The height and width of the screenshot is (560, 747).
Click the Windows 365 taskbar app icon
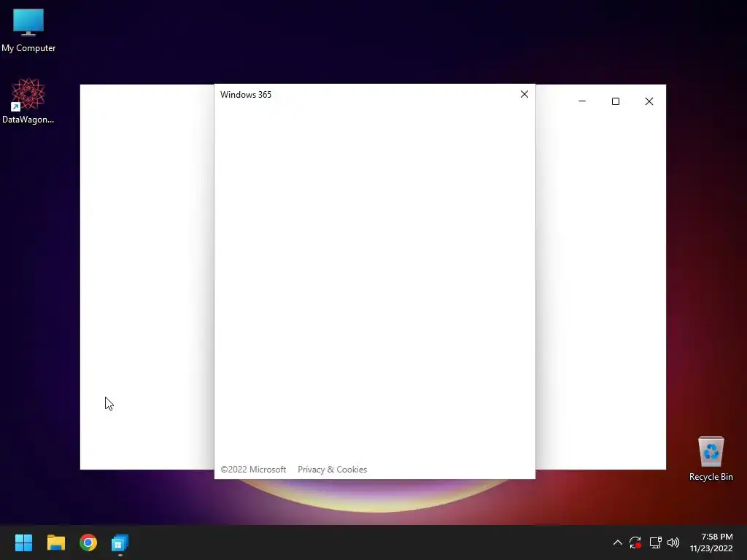pyautogui.click(x=120, y=542)
